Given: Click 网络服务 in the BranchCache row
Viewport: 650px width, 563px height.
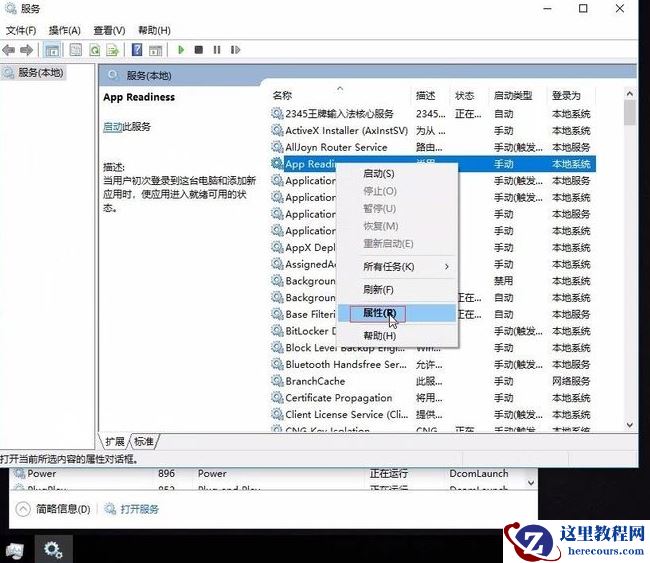Looking at the screenshot, I should 571,381.
